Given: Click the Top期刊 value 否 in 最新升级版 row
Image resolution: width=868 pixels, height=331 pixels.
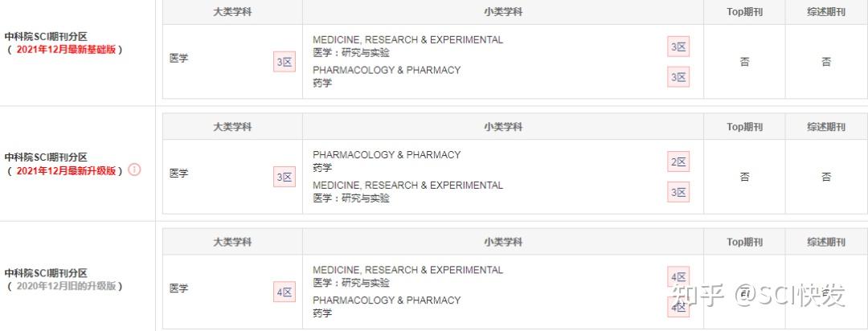Looking at the screenshot, I should pos(744,177).
